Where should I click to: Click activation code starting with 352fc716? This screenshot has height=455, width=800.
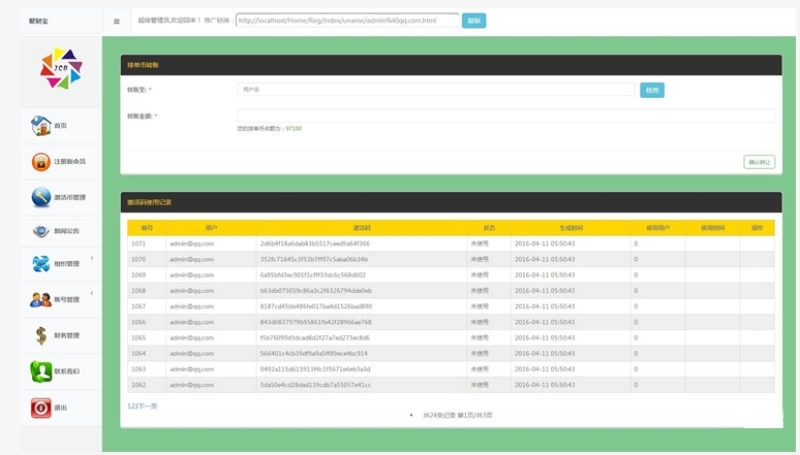tap(314, 260)
